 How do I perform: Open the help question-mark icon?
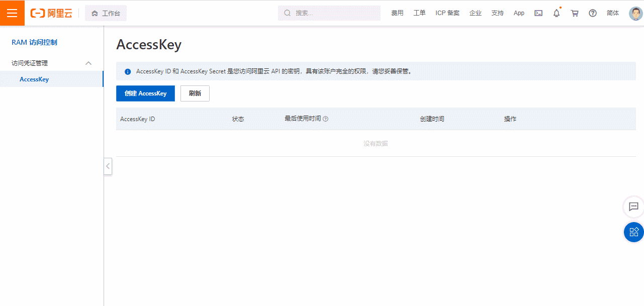[592, 13]
